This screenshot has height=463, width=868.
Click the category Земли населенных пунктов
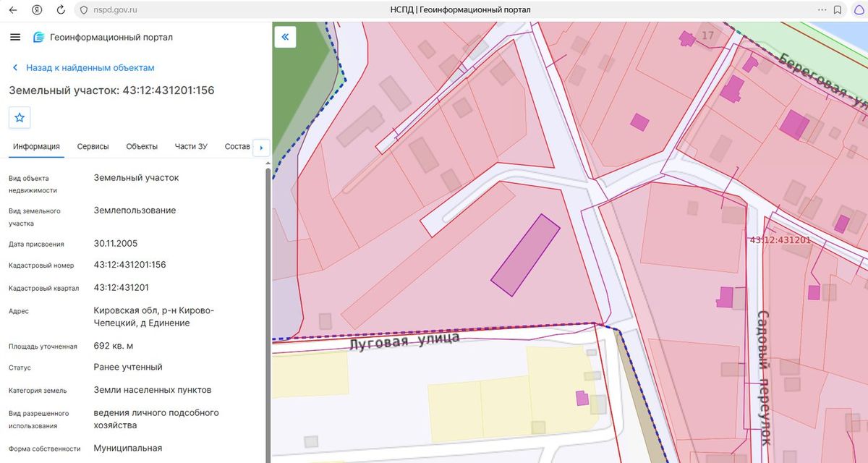click(x=153, y=389)
